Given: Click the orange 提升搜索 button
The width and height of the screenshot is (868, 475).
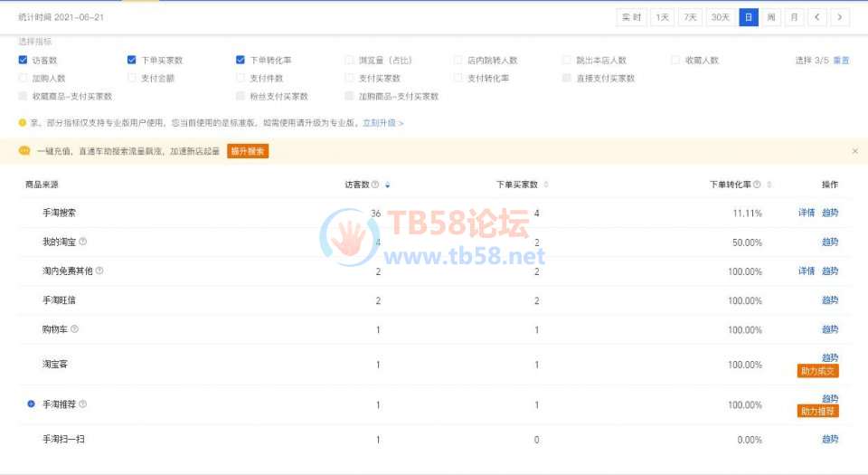Looking at the screenshot, I should (248, 151).
